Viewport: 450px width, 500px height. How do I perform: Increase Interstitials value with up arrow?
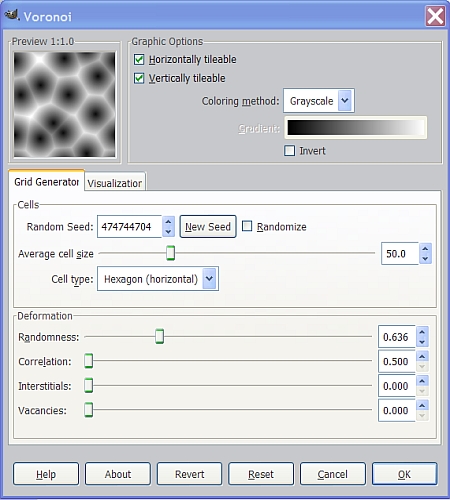[422, 381]
